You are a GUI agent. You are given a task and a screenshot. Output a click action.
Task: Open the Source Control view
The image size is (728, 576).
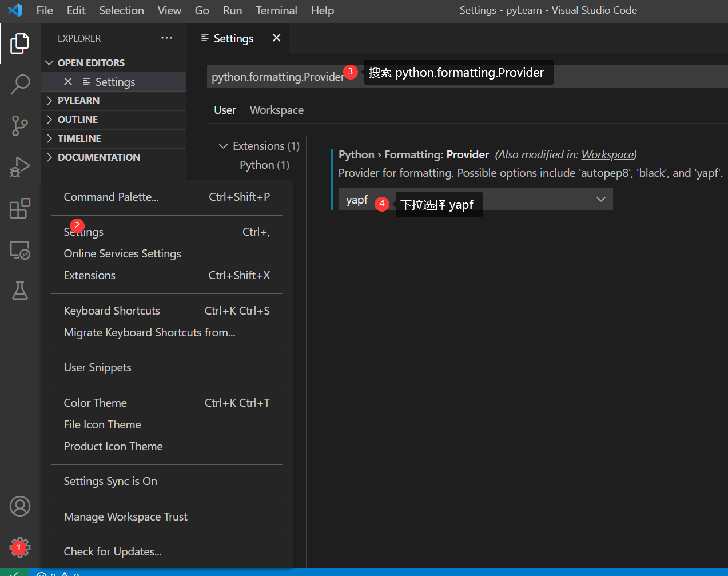pos(20,126)
